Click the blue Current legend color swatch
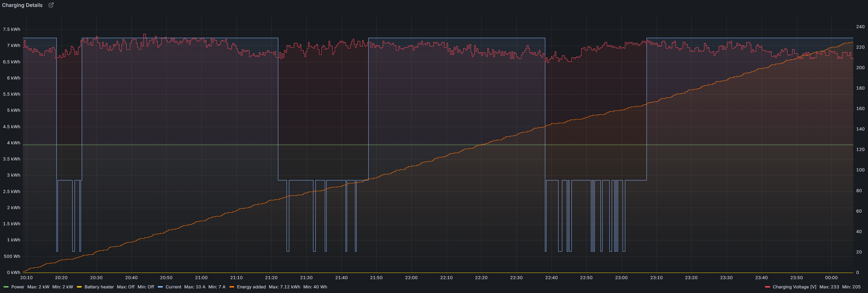Image resolution: width=868 pixels, height=293 pixels. click(160, 287)
